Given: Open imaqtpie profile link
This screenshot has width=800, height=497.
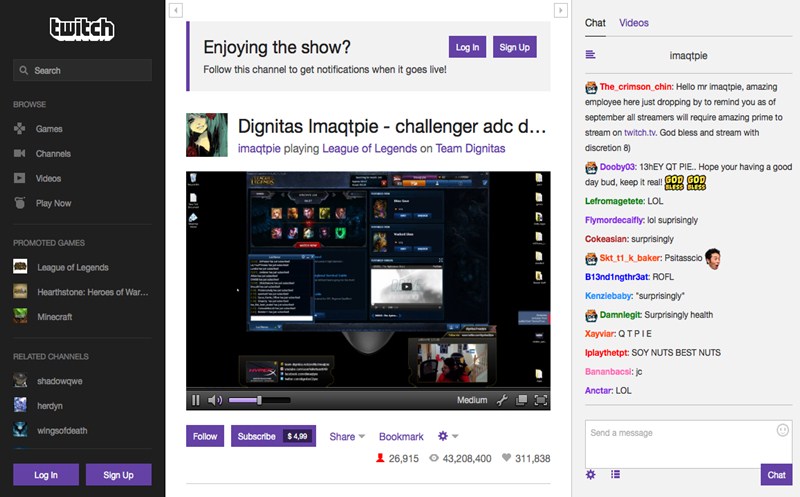Looking at the screenshot, I should pos(259,148).
